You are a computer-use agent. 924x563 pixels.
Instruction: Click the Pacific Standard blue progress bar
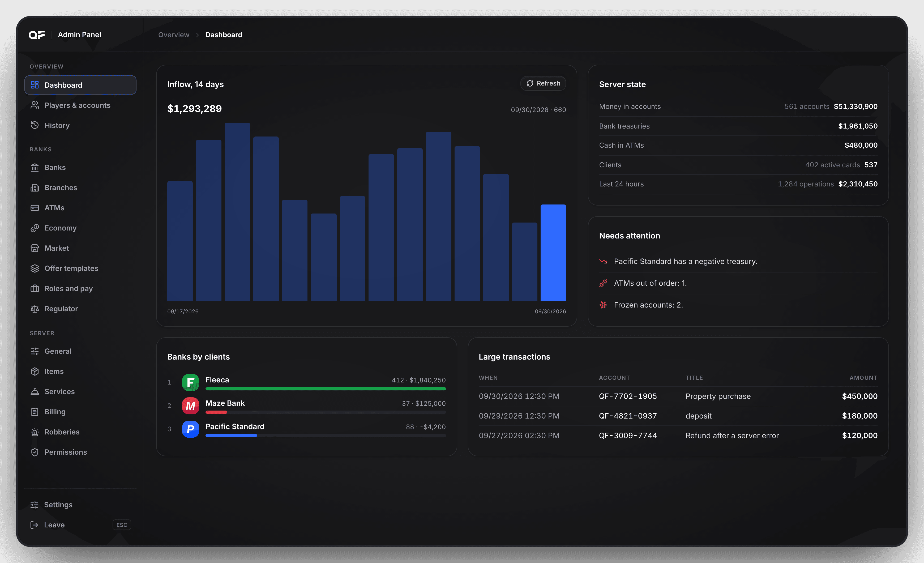231,436
